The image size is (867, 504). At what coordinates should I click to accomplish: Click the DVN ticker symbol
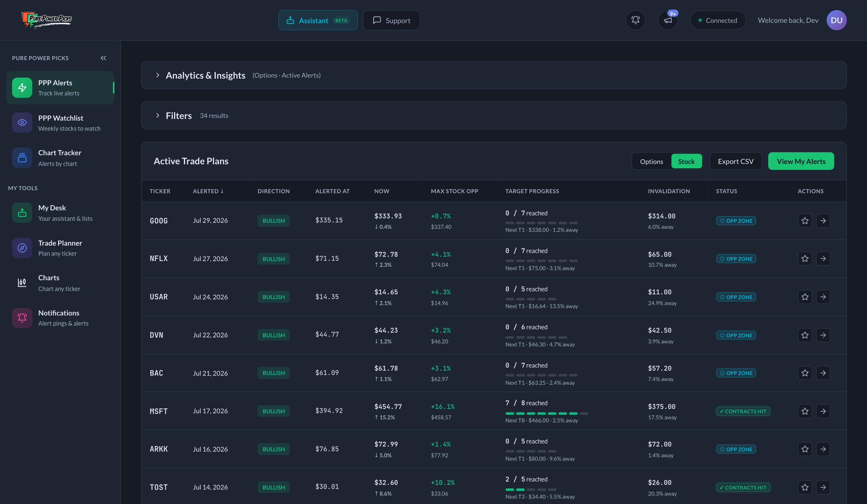pyautogui.click(x=157, y=335)
